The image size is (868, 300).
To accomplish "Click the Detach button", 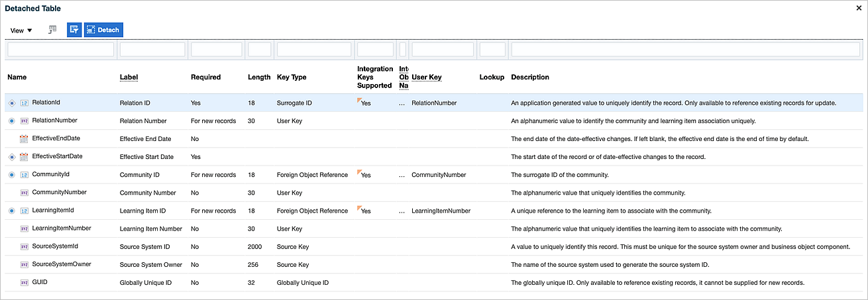I will [x=103, y=30].
